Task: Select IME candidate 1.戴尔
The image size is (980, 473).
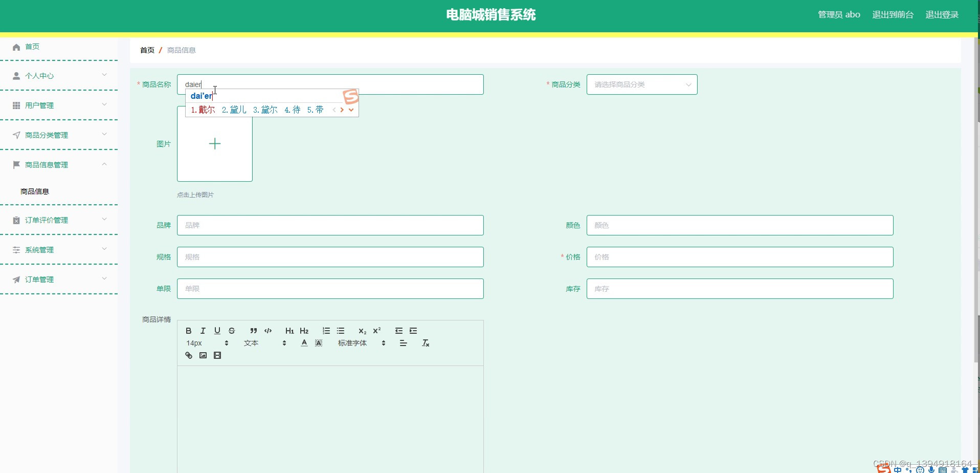Action: click(203, 110)
